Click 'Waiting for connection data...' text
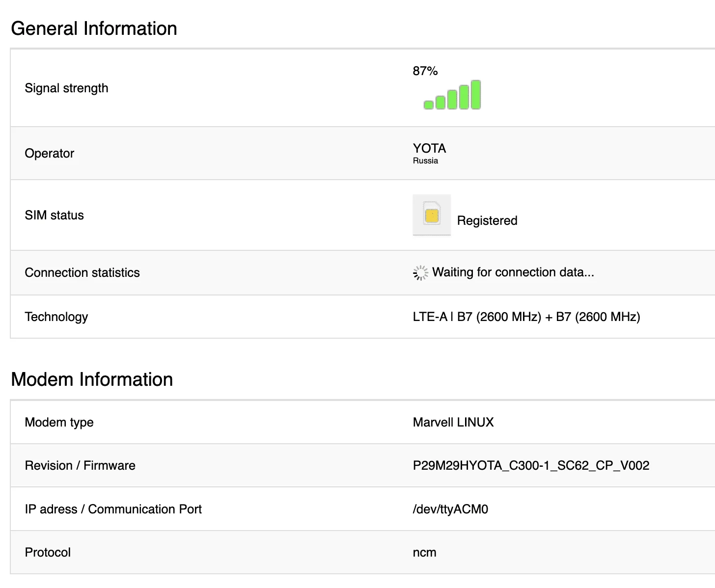This screenshot has height=588, width=715. 513,272
